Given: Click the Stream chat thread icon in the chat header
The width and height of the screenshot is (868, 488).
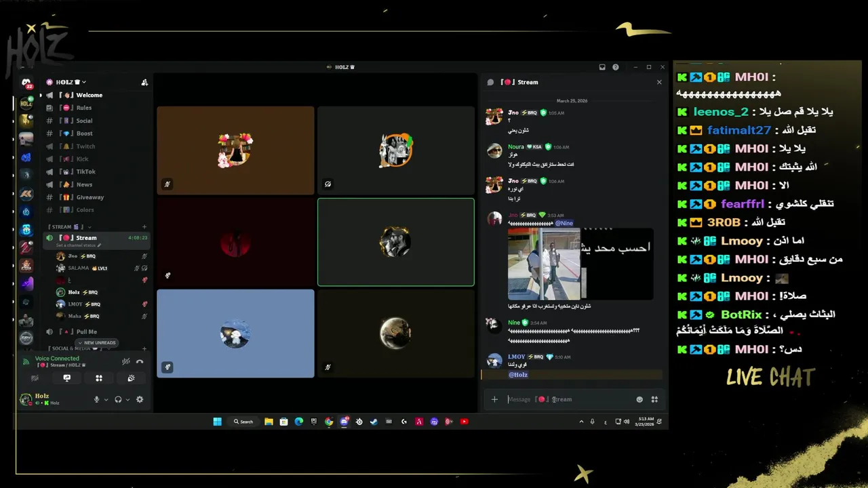Looking at the screenshot, I should (x=490, y=82).
